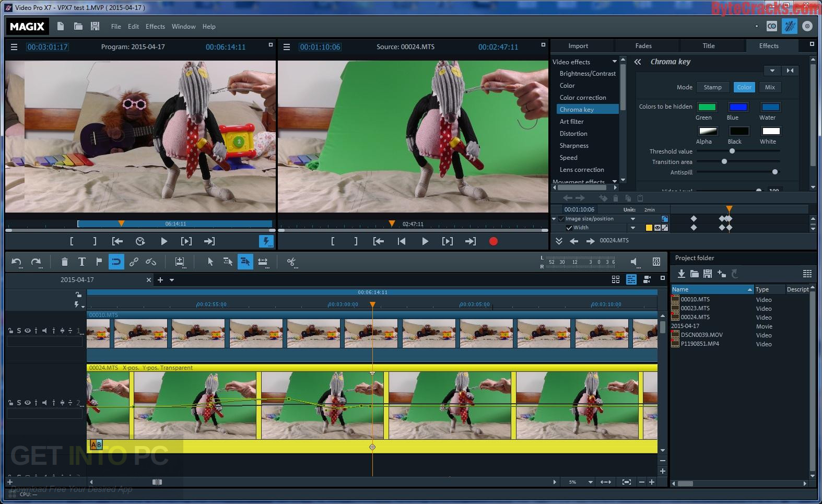Open dropdown arrow next to Image size/position

coord(633,219)
